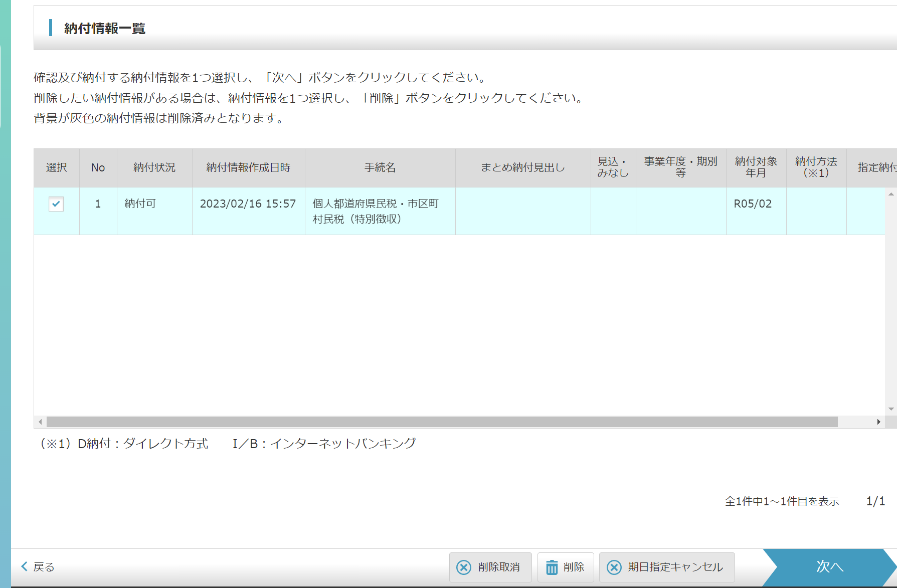Click the 納付状況 column header
The height and width of the screenshot is (588, 897).
pyautogui.click(x=154, y=168)
